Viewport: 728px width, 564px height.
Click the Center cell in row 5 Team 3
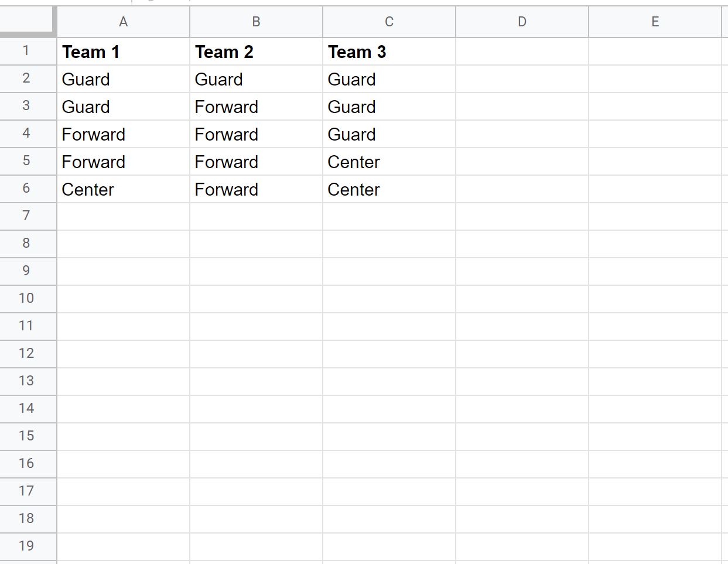click(x=388, y=162)
